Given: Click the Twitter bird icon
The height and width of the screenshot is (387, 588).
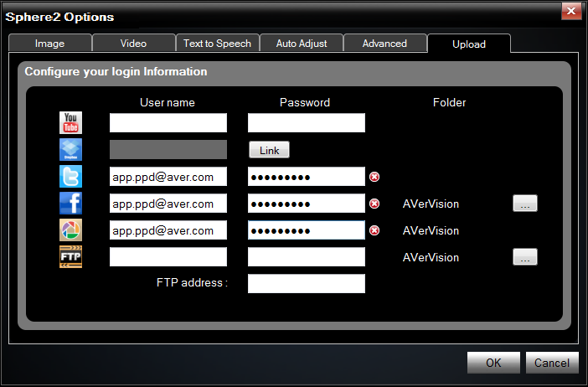Looking at the screenshot, I should (70, 176).
